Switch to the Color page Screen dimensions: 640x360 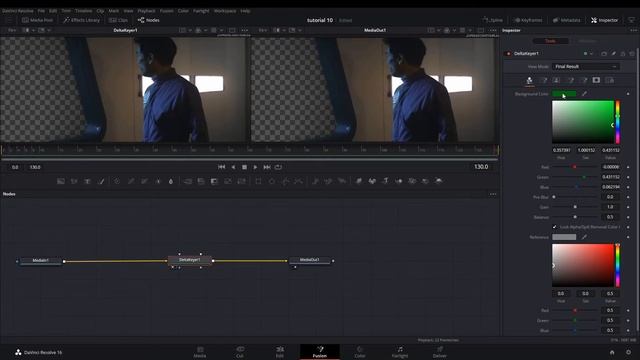point(360,352)
